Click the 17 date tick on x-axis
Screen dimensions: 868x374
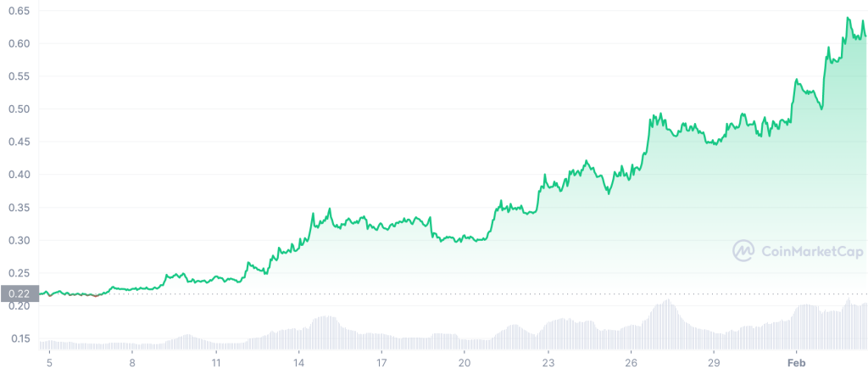pyautogui.click(x=381, y=363)
